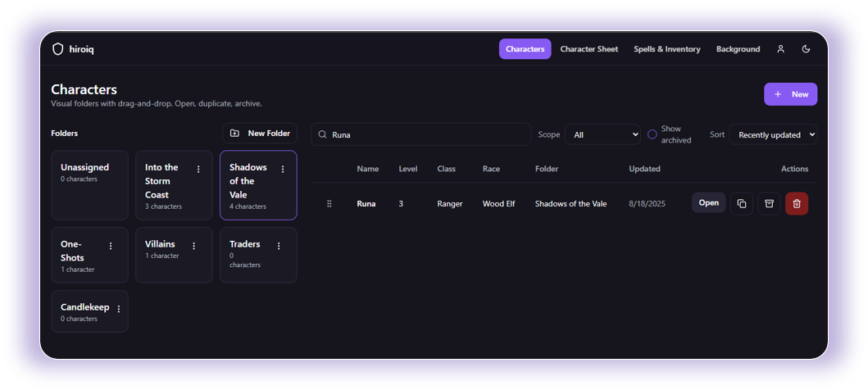
Task: Click the hiroiq shield logo
Action: (57, 49)
